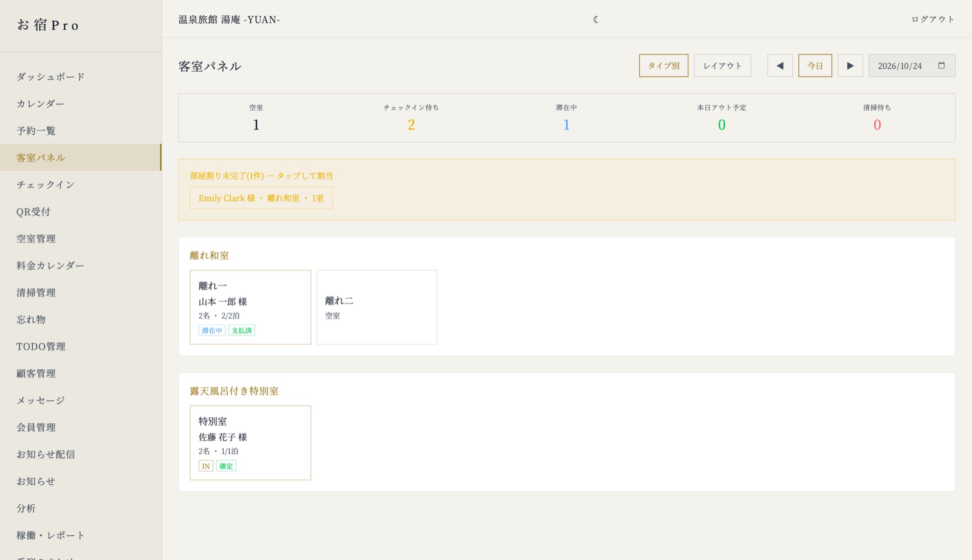Image resolution: width=972 pixels, height=560 pixels.
Task: Navigate to 顧客管理
Action: [x=81, y=374]
